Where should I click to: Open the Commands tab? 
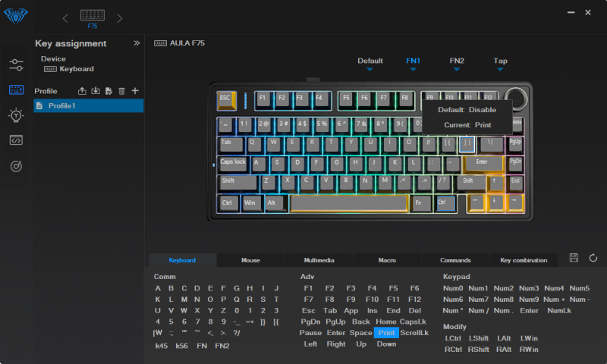point(455,260)
